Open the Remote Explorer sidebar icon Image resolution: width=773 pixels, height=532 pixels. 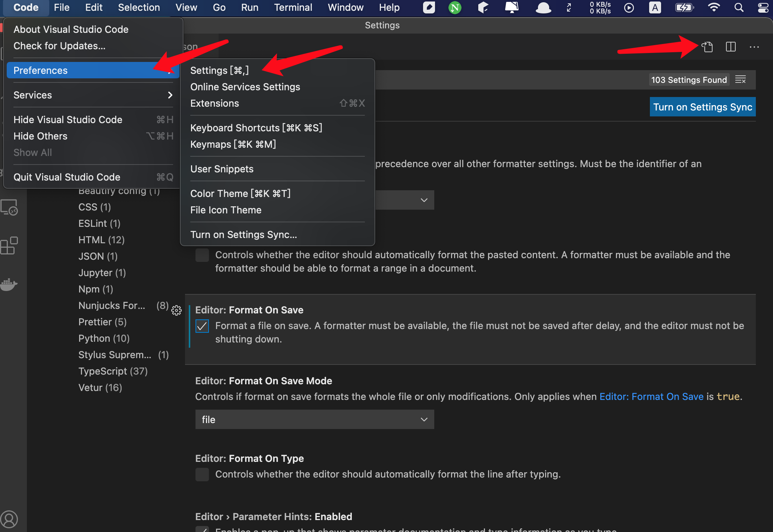coord(9,208)
